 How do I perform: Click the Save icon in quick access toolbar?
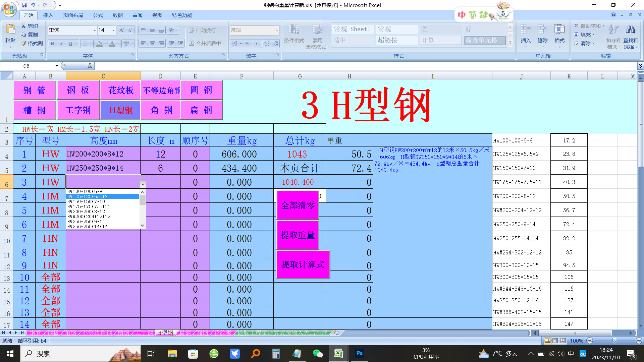(24, 5)
